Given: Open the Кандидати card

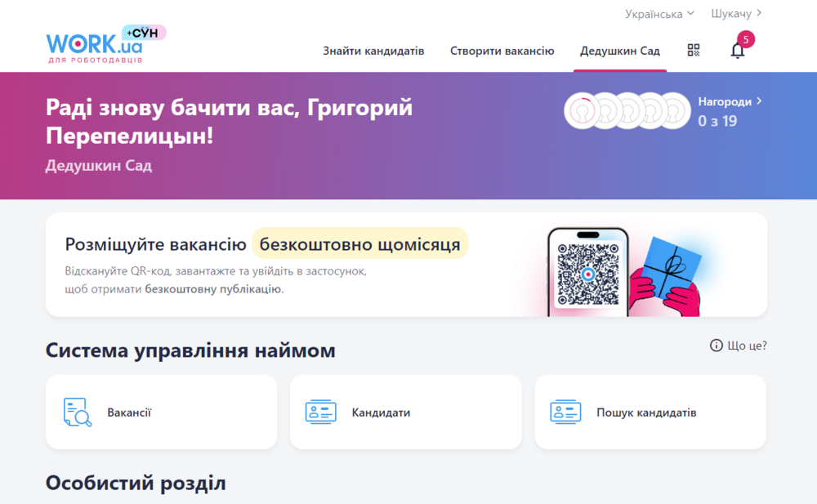Looking at the screenshot, I should [406, 412].
